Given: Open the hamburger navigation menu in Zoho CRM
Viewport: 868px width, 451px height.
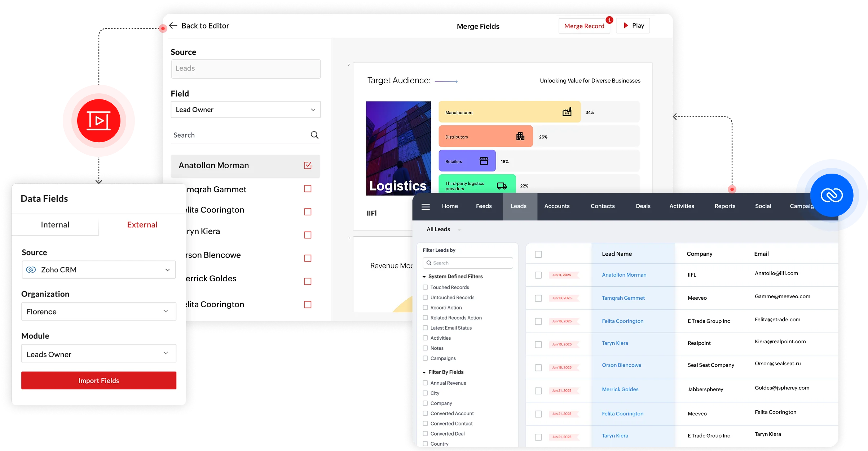Looking at the screenshot, I should click(426, 206).
